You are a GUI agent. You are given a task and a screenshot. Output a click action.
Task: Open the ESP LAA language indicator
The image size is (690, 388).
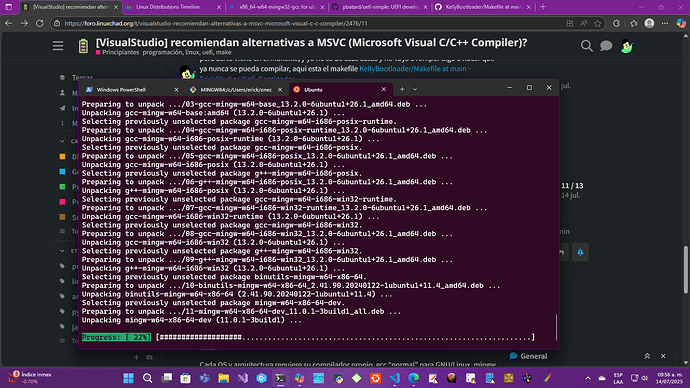click(x=618, y=378)
